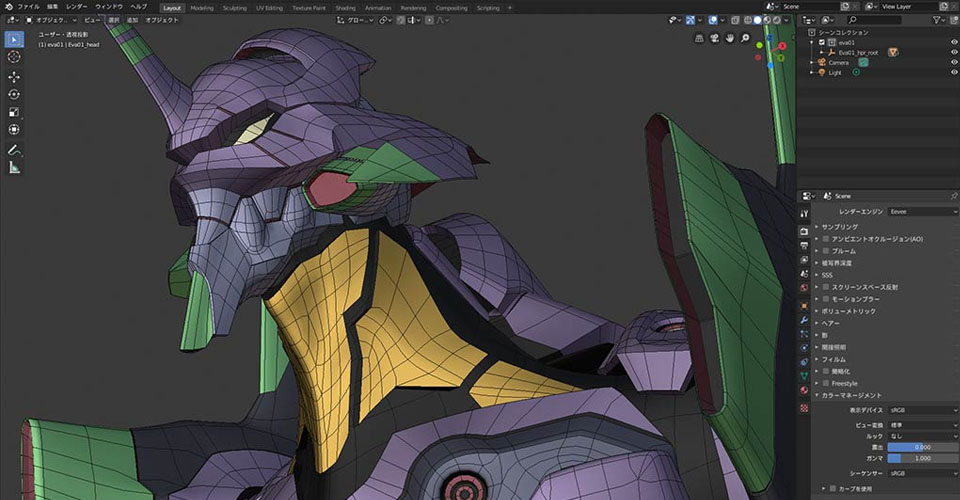This screenshot has height=500, width=960.
Task: Open the Tool properties tab
Action: click(804, 213)
